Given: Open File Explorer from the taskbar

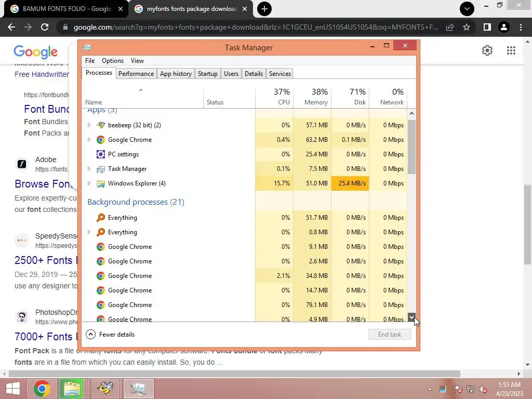Looking at the screenshot, I should point(71,388).
